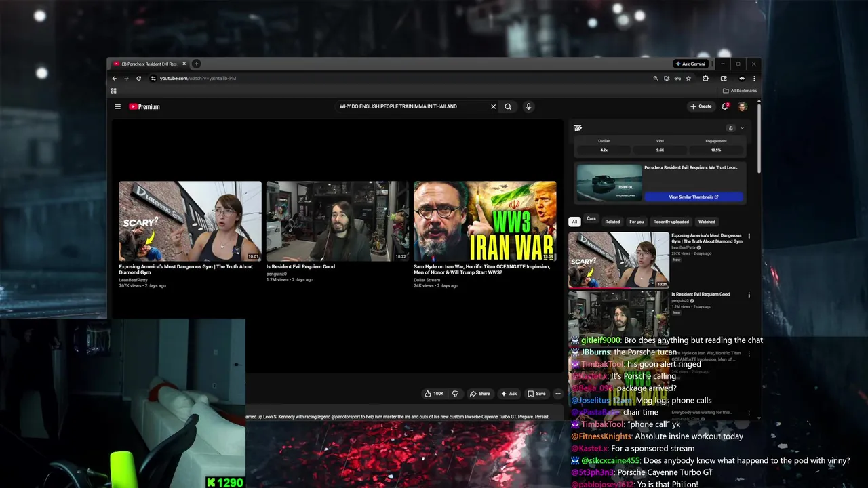Click sidebar title Is Resident Evil Requiem Good
The height and width of the screenshot is (488, 868).
tap(701, 294)
